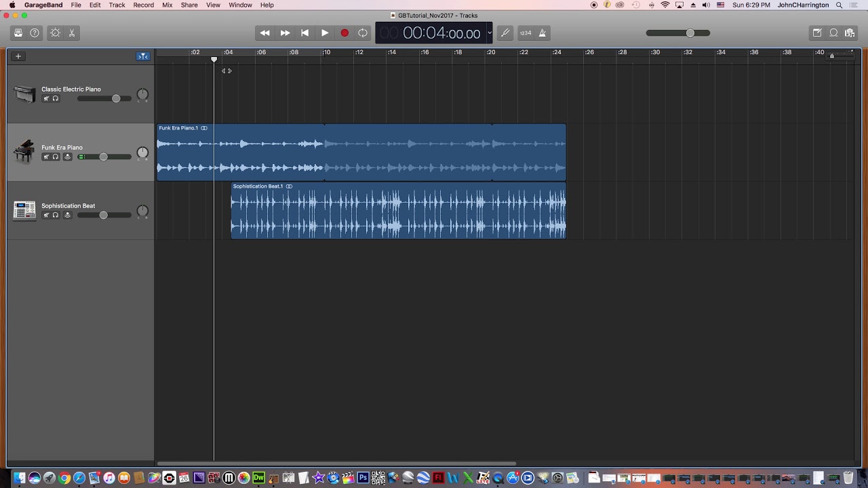Click the horizontal scrollbar at bottom
Viewport: 868px width, 488px height.
pos(337,464)
